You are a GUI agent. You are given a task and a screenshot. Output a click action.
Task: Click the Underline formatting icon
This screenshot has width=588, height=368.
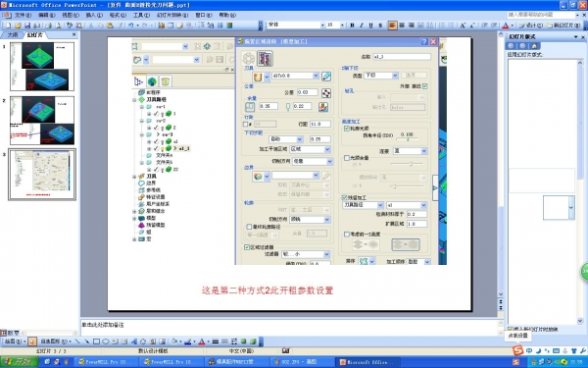(370, 26)
